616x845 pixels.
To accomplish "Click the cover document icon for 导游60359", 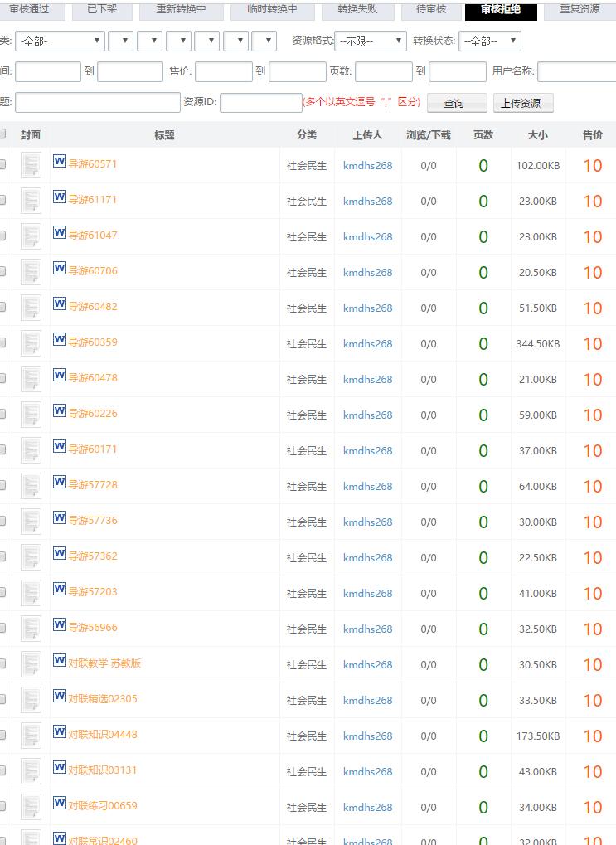I will [x=31, y=343].
